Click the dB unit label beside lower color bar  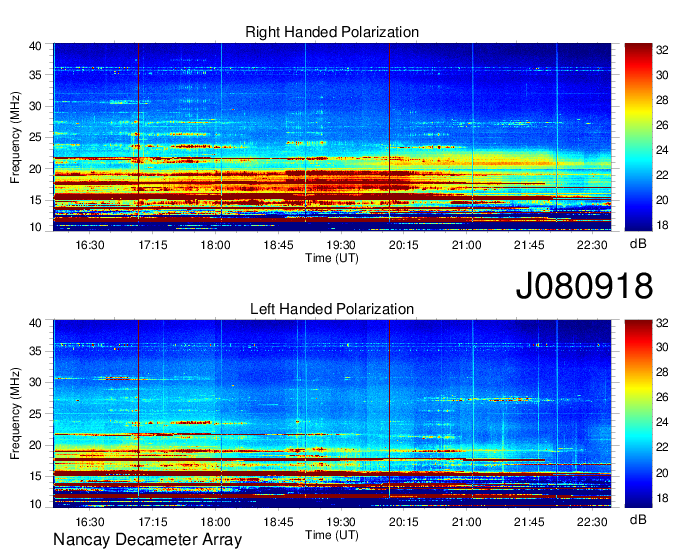click(638, 519)
